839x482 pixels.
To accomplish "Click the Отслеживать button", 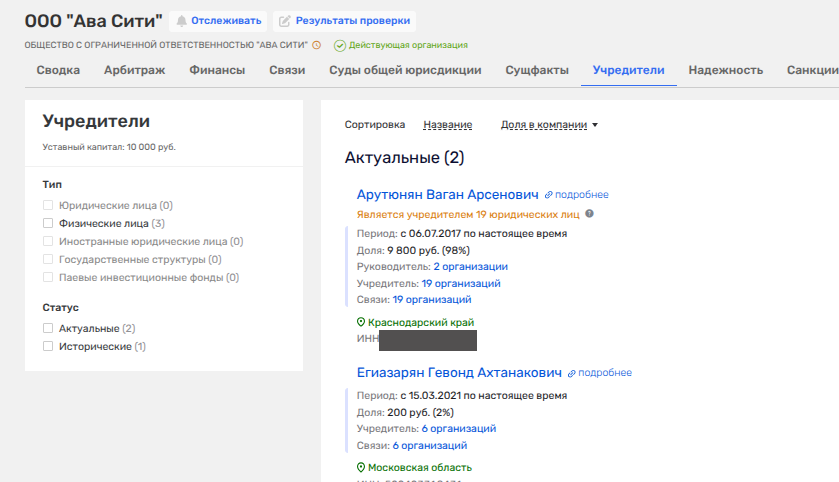I will [x=218, y=21].
